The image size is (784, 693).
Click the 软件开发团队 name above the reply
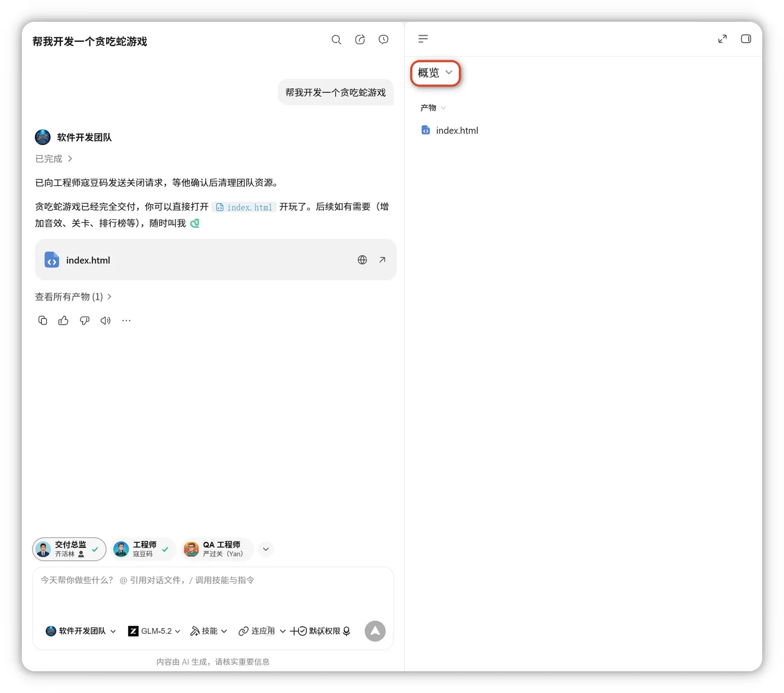(x=84, y=137)
